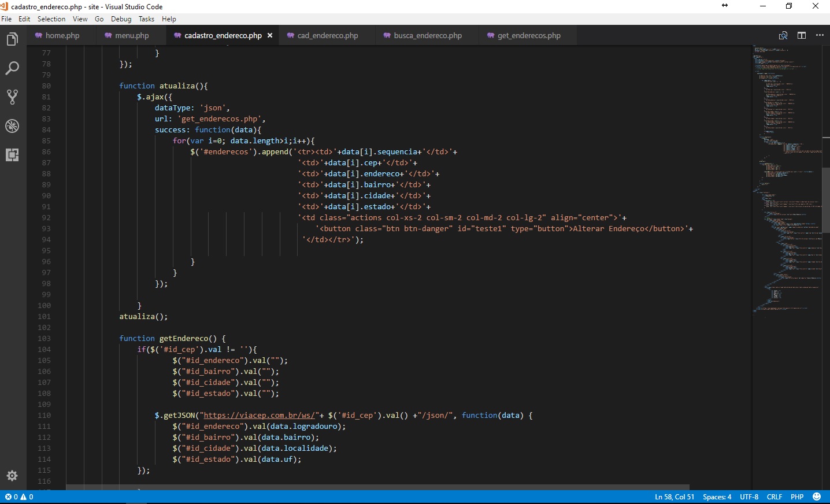Viewport: 830px width, 504px height.
Task: Open the Source Control view
Action: point(12,97)
